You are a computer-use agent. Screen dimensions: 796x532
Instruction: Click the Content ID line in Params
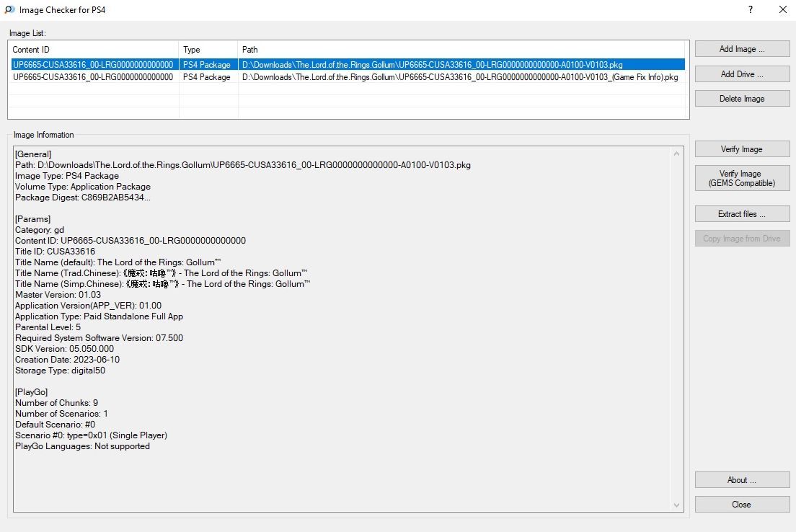coord(131,241)
